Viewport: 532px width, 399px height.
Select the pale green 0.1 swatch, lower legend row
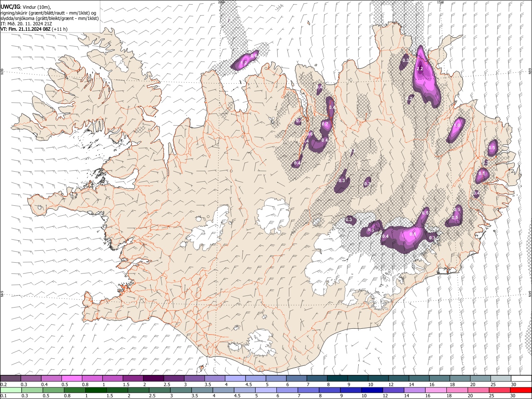coord(11,390)
